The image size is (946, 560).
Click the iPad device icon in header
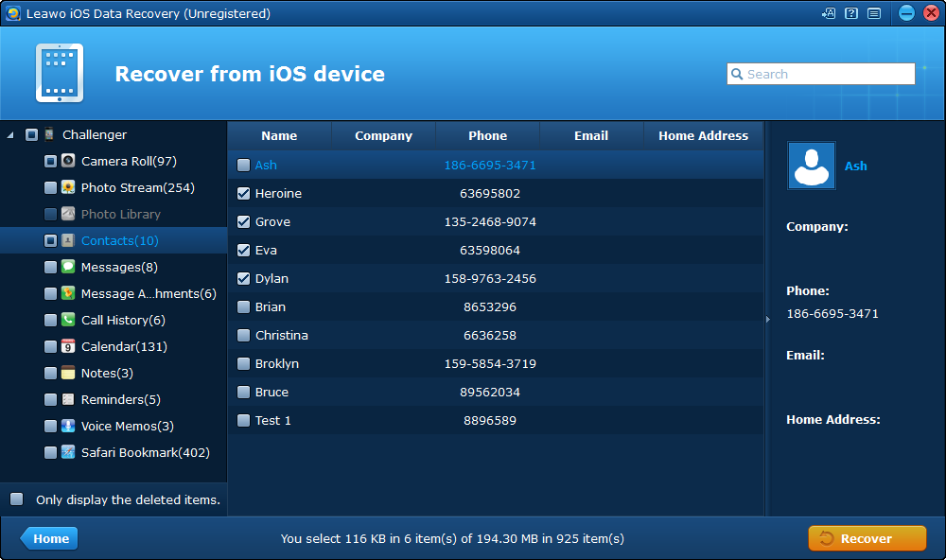pos(59,73)
